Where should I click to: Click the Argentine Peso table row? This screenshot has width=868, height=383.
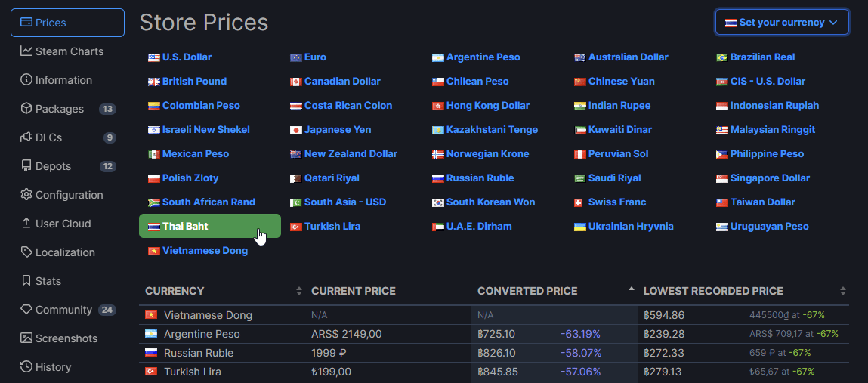(494, 335)
